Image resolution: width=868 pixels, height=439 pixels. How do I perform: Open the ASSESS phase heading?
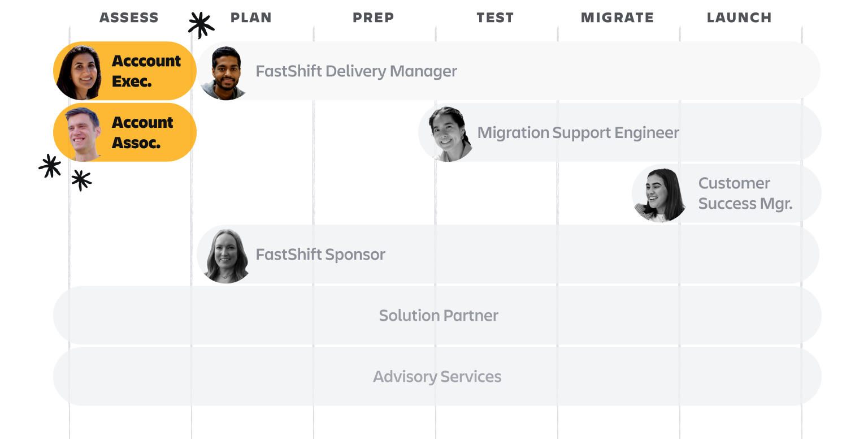coord(129,18)
